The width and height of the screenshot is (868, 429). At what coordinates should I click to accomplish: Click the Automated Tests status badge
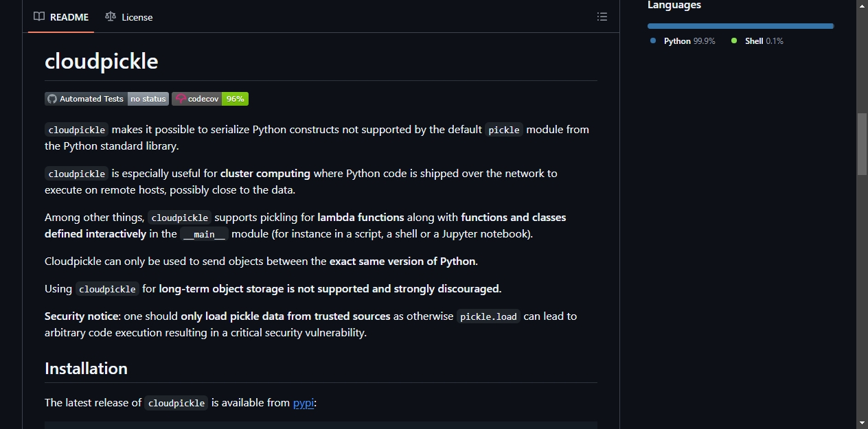pyautogui.click(x=106, y=99)
